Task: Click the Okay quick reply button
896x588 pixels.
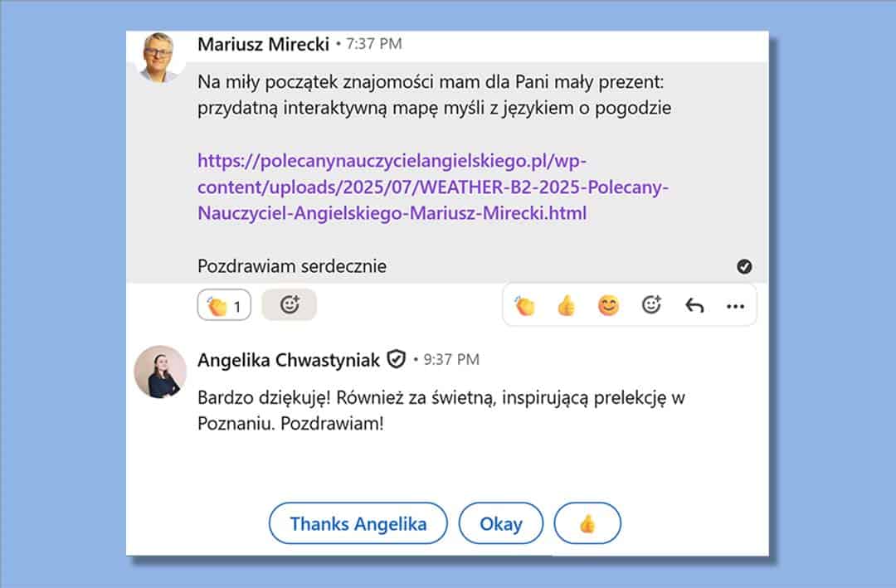Action: (501, 523)
